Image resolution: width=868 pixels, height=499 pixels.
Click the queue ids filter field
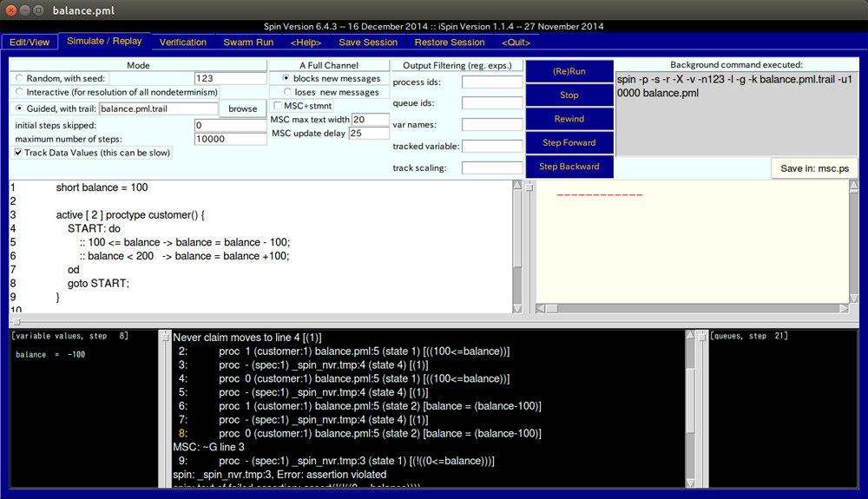pyautogui.click(x=492, y=103)
